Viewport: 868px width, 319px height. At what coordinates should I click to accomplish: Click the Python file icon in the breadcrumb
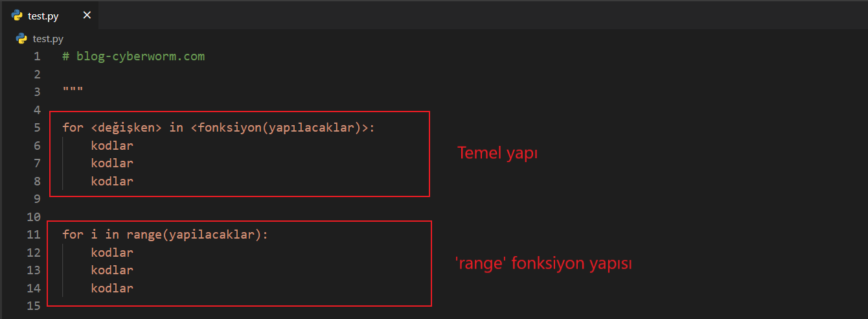click(x=21, y=39)
